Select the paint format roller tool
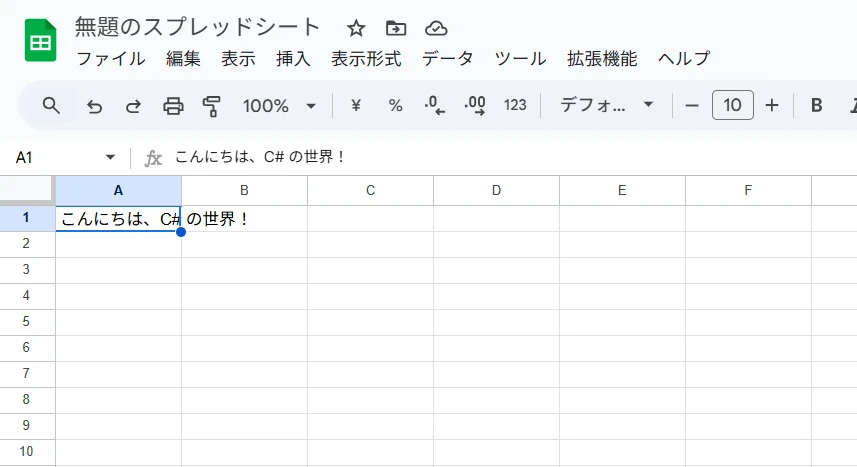This screenshot has width=857, height=467. click(x=211, y=105)
